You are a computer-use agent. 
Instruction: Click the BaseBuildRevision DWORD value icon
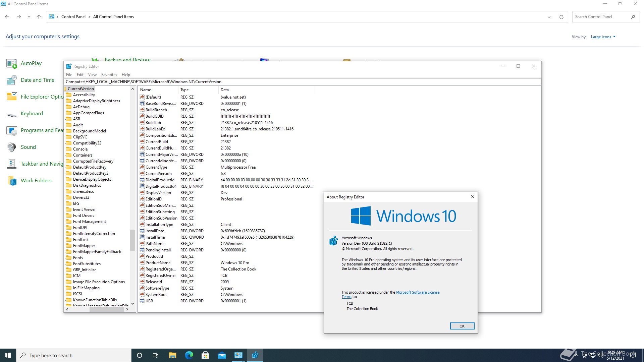142,103
